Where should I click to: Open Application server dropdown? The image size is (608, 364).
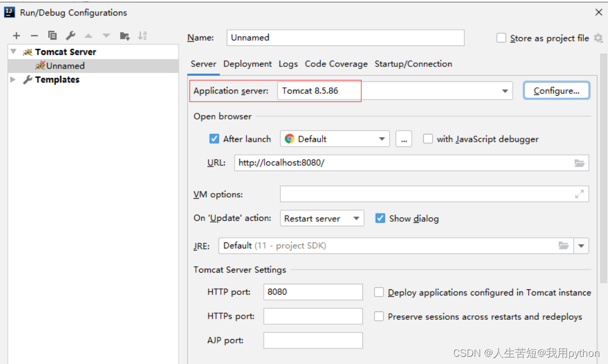click(x=505, y=91)
